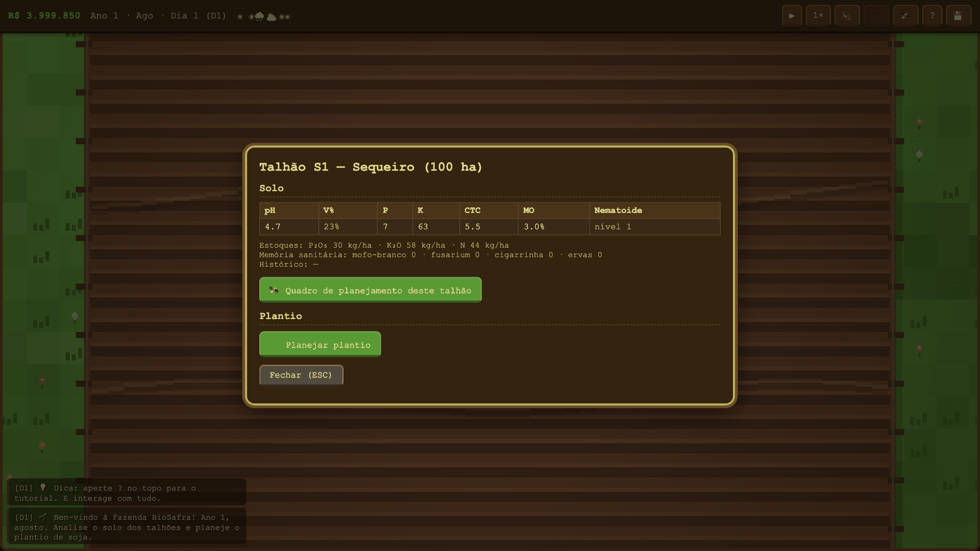Open Quadro de planejamento deste talhão
980x551 pixels.
[370, 290]
